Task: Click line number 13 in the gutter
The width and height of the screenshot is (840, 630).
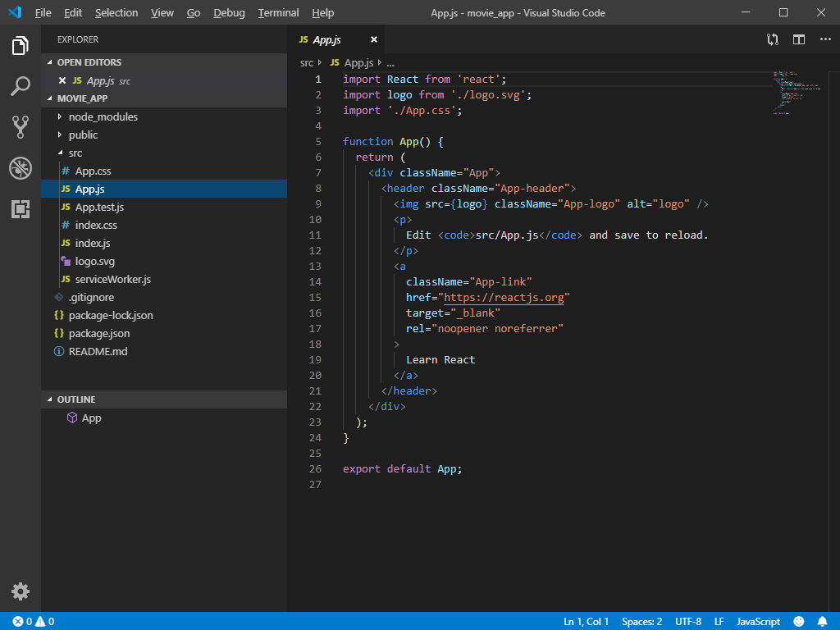Action: click(316, 267)
